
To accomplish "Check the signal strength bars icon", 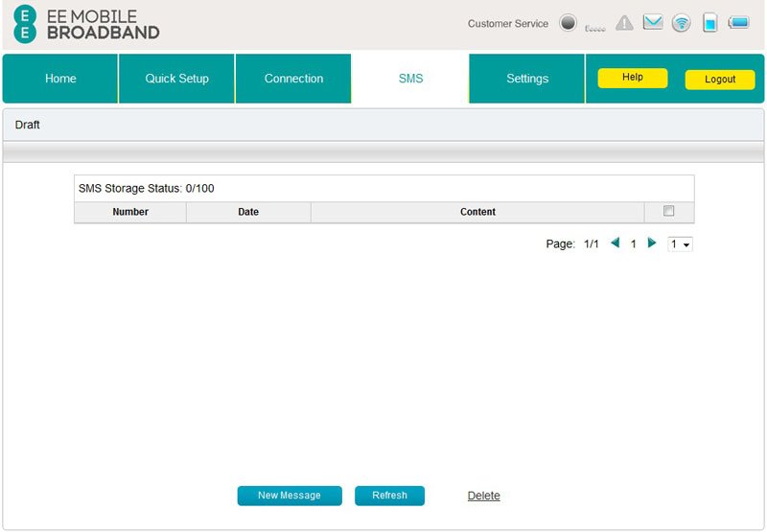I will tap(594, 29).
